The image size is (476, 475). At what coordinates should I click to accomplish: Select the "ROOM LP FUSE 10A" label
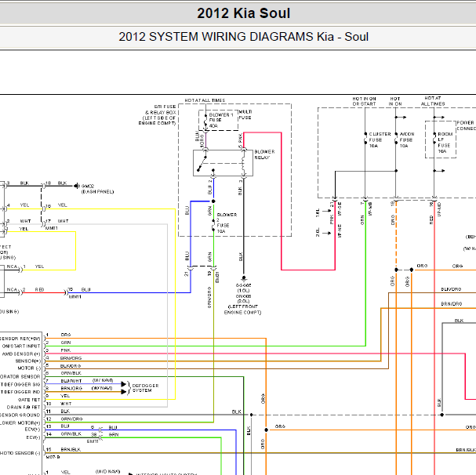[445, 143]
